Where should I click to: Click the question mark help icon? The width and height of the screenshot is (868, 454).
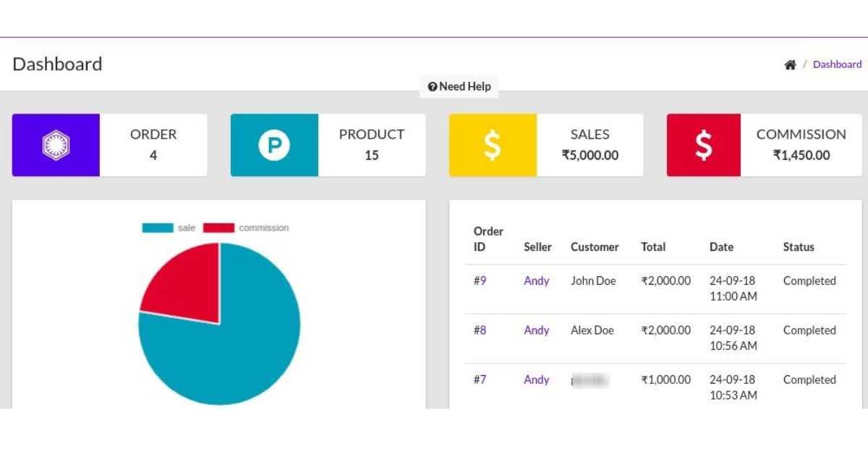pyautogui.click(x=433, y=87)
